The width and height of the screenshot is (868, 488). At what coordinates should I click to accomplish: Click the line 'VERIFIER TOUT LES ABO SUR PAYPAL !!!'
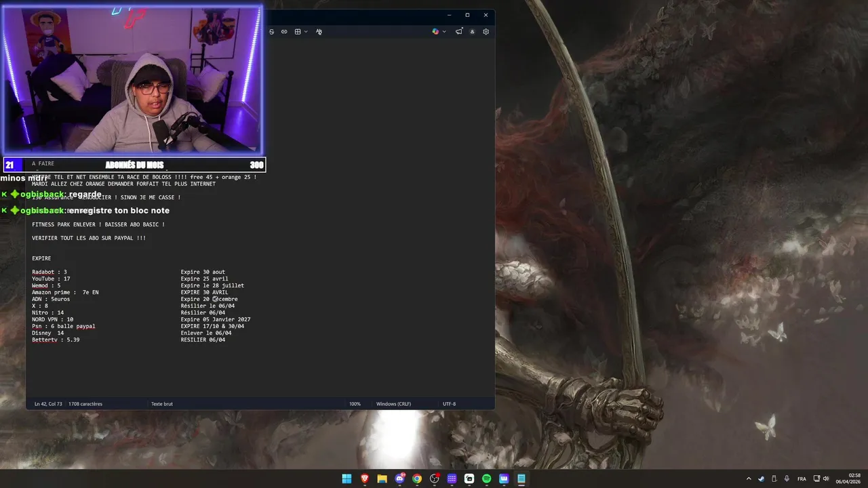click(x=89, y=238)
